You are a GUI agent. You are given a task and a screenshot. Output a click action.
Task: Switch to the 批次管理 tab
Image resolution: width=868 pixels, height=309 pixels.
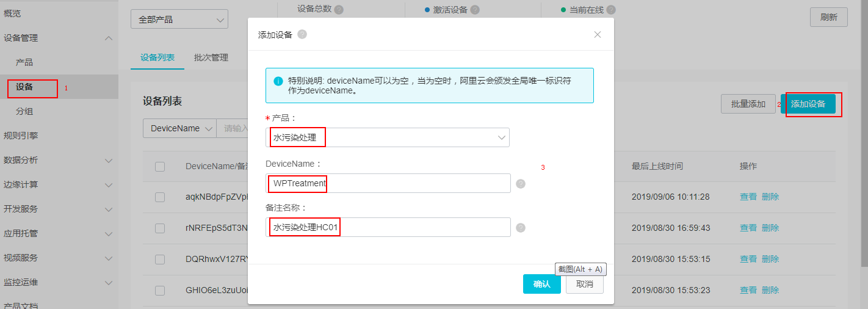coord(211,57)
